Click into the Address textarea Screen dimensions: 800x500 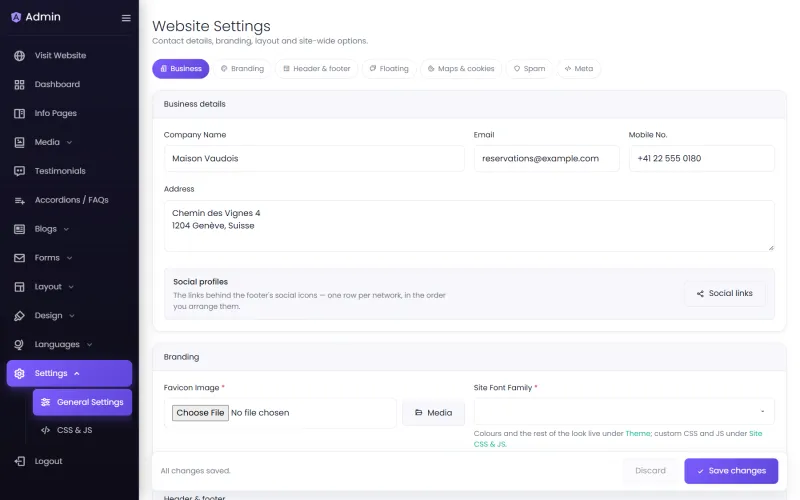pos(469,226)
